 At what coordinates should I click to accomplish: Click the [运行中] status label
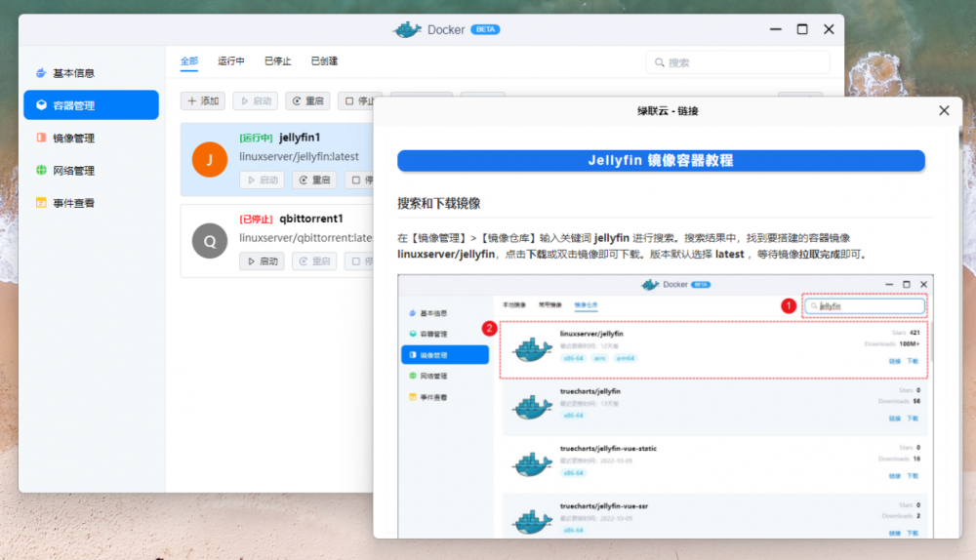[257, 138]
